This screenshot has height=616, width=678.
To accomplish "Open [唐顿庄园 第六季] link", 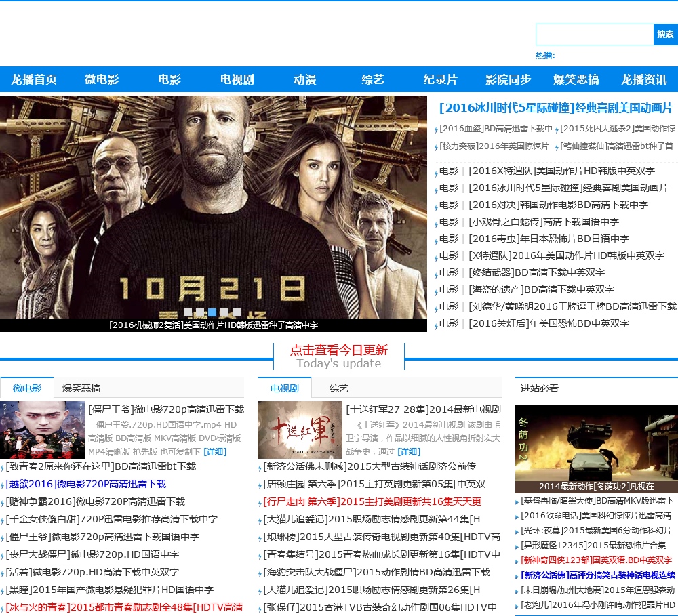I will (374, 484).
